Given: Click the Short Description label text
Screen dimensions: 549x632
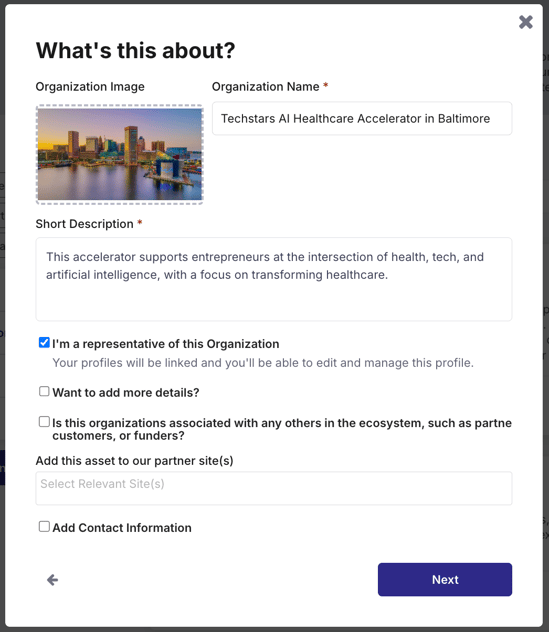Looking at the screenshot, I should click(x=84, y=224).
